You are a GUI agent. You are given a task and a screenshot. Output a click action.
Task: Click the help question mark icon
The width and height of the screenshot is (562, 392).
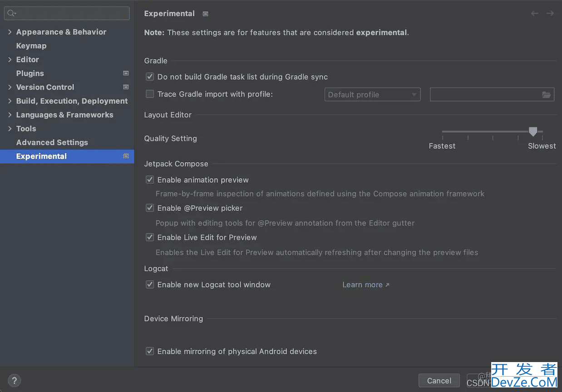coord(14,381)
